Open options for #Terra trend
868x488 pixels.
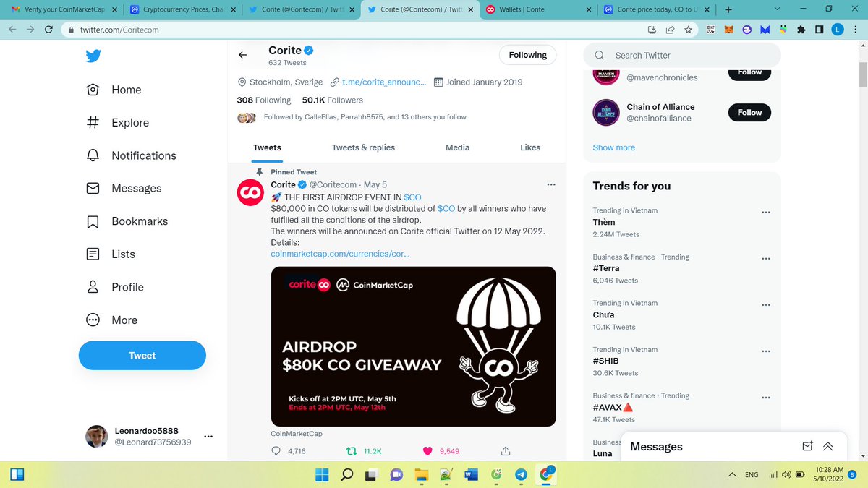pos(766,258)
